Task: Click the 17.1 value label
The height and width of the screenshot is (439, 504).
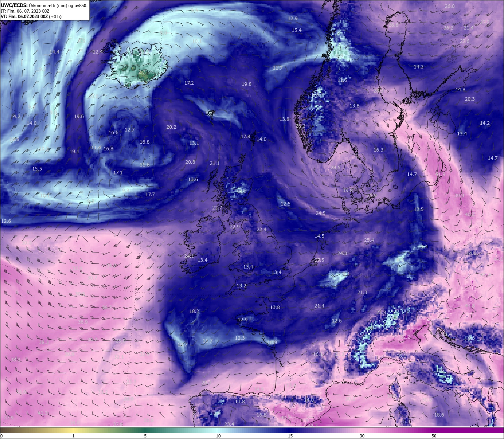Action: click(x=118, y=173)
